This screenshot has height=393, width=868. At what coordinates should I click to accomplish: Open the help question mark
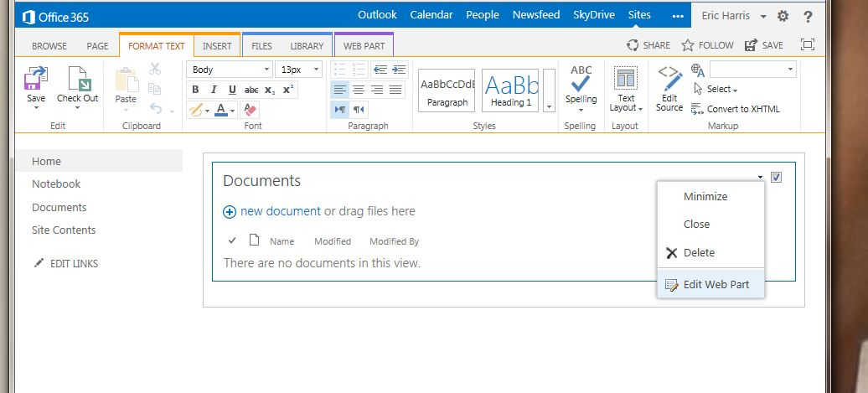808,16
